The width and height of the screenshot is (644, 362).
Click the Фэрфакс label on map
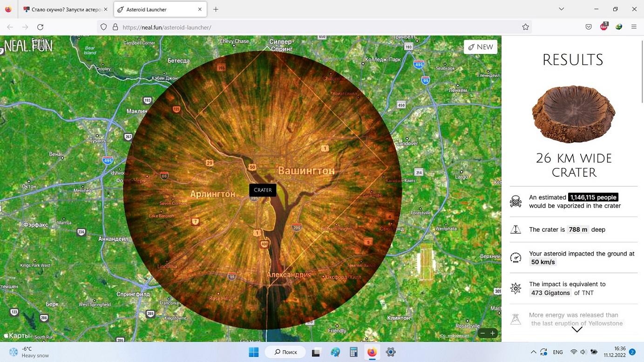click(x=36, y=225)
